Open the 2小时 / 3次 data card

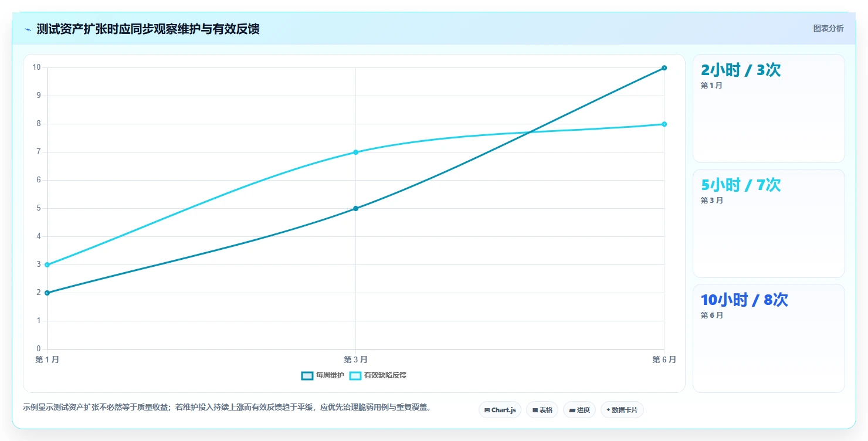tap(768, 108)
